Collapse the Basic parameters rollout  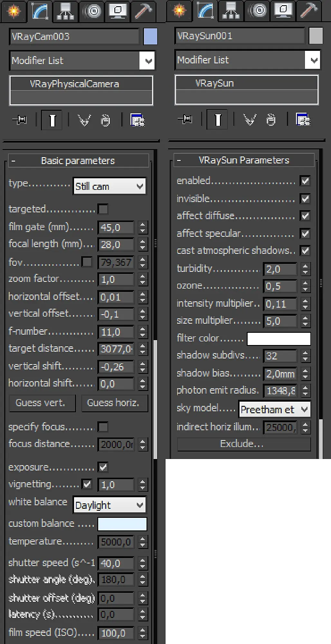(79, 161)
